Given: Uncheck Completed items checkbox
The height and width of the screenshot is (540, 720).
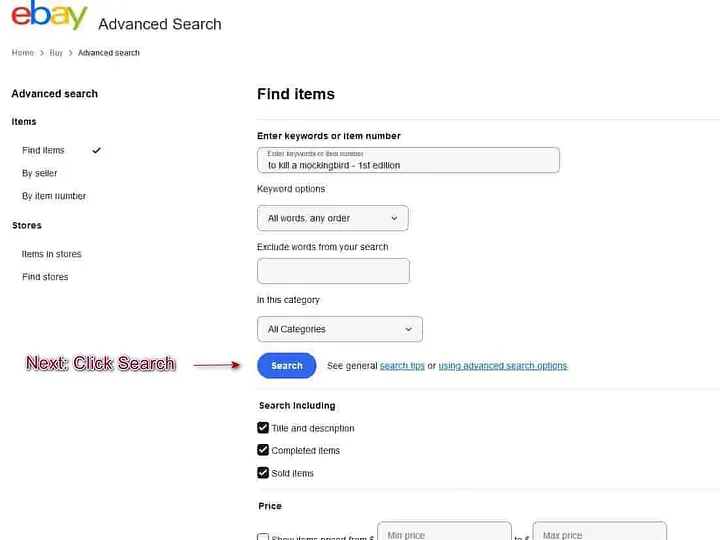Looking at the screenshot, I should (263, 450).
